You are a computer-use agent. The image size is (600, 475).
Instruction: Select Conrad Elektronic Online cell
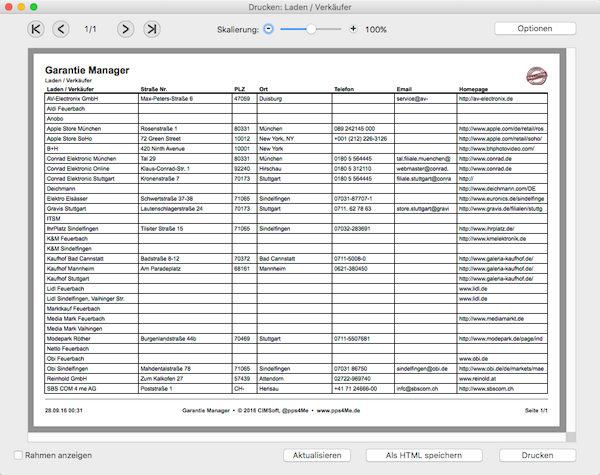point(91,168)
